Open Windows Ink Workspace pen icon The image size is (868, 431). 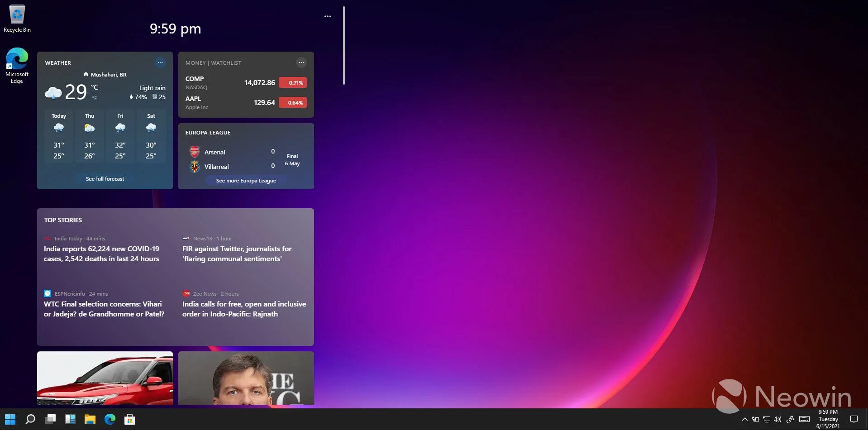pos(790,420)
